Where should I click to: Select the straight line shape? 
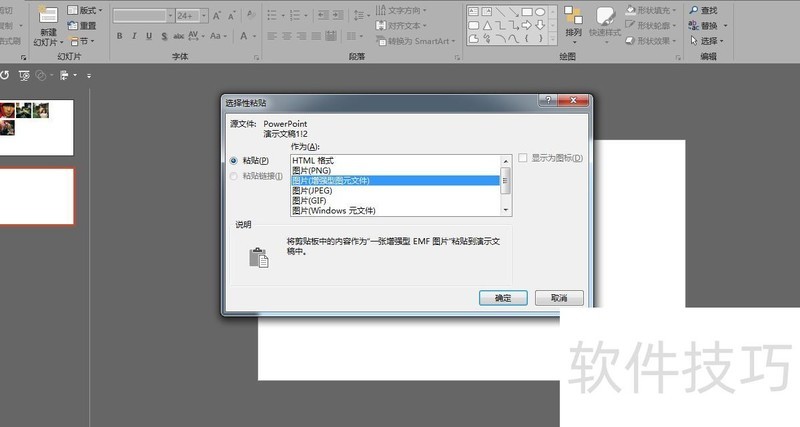point(501,11)
